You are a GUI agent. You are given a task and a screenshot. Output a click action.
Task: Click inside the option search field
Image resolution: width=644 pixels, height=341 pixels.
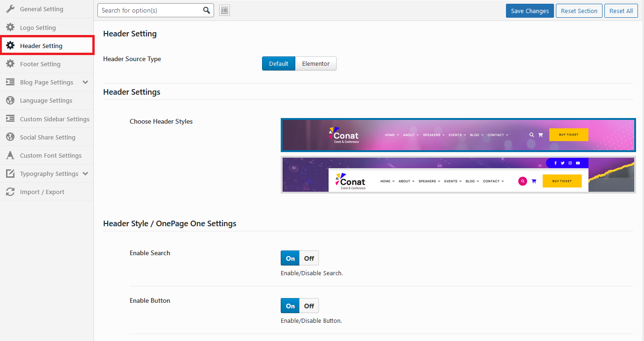click(149, 10)
